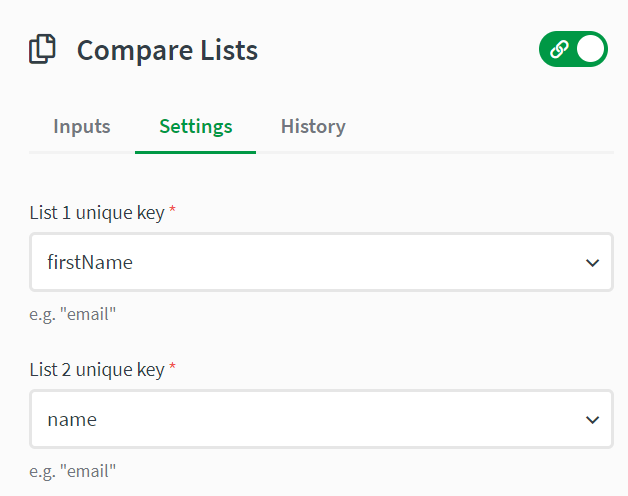Click the email hint under List 1 key
This screenshot has width=628, height=496.
[72, 314]
